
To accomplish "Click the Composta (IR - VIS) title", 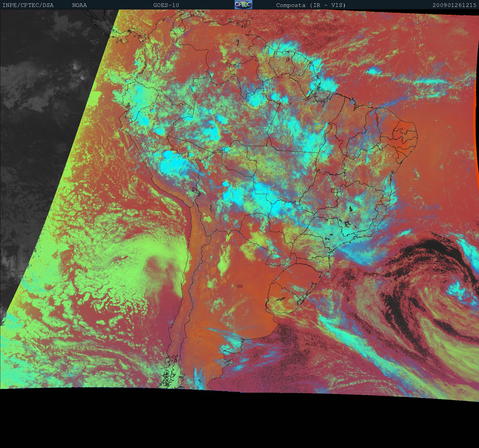I will pyautogui.click(x=311, y=5).
